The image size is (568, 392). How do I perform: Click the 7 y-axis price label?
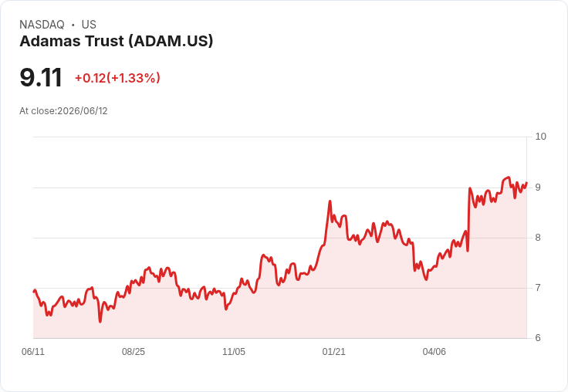[x=538, y=288]
